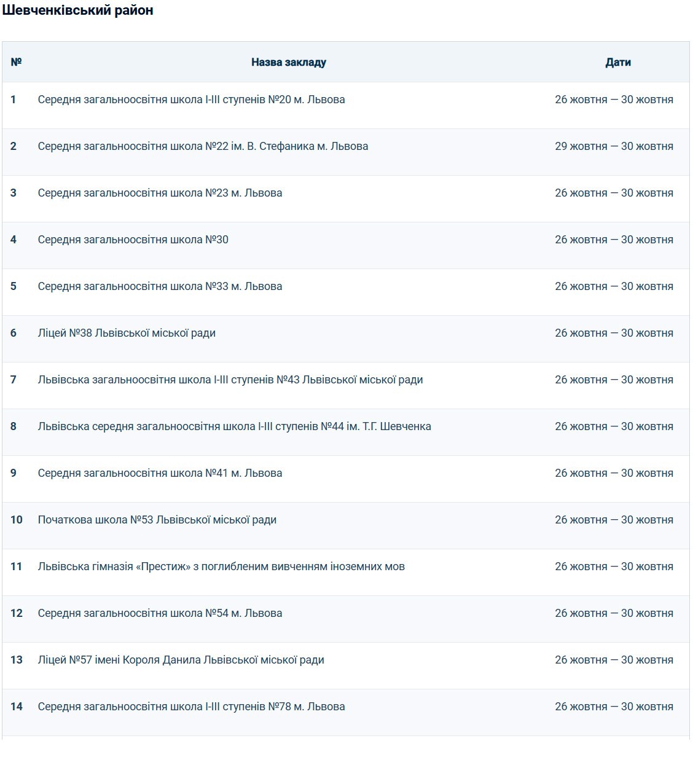The width and height of the screenshot is (693, 784).
Task: Click row number 10 cell
Action: (x=17, y=520)
